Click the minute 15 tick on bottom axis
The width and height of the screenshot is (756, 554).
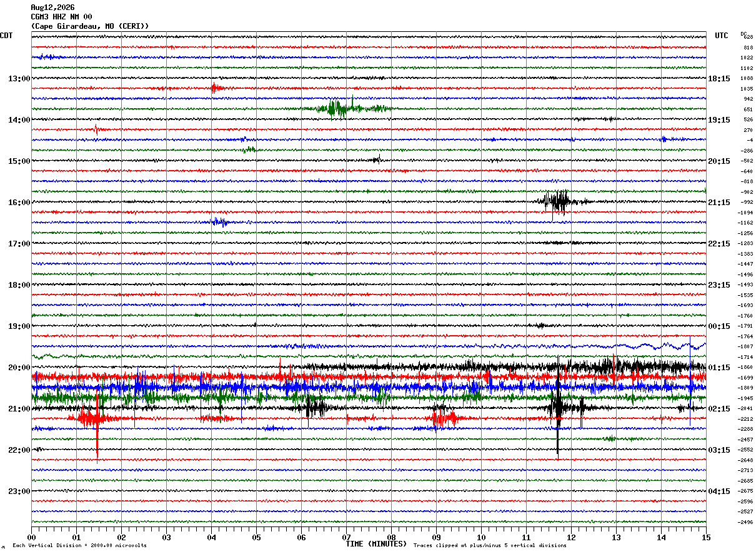click(x=706, y=537)
